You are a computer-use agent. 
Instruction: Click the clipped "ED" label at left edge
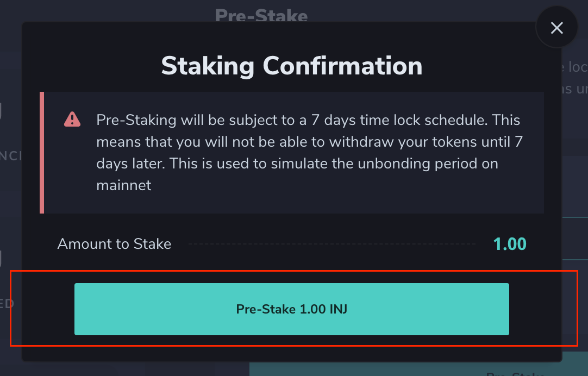point(7,303)
